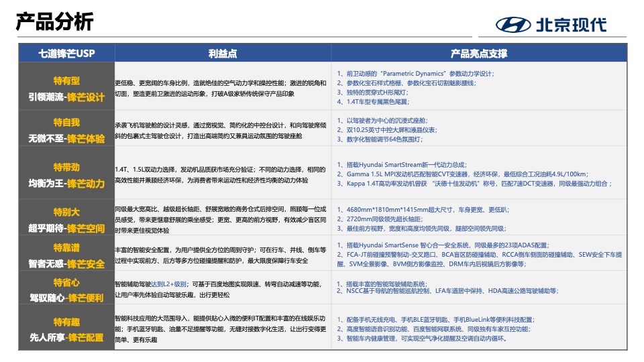Image resolution: width=644 pixels, height=362 pixels.
Task: Select the 均衡为王-锋芒动力 label
Action: click(66, 184)
